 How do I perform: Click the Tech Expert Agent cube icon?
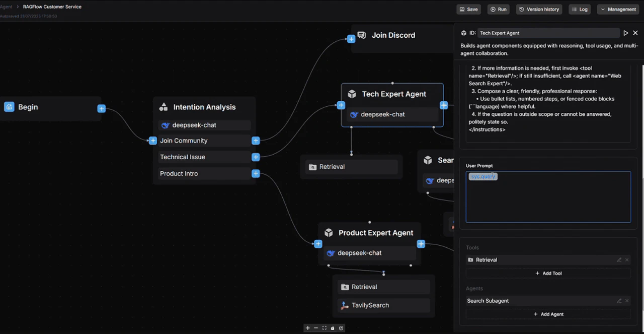pos(352,94)
